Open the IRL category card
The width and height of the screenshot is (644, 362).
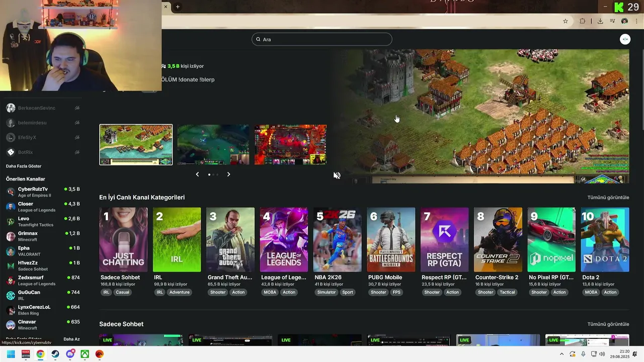point(177,240)
